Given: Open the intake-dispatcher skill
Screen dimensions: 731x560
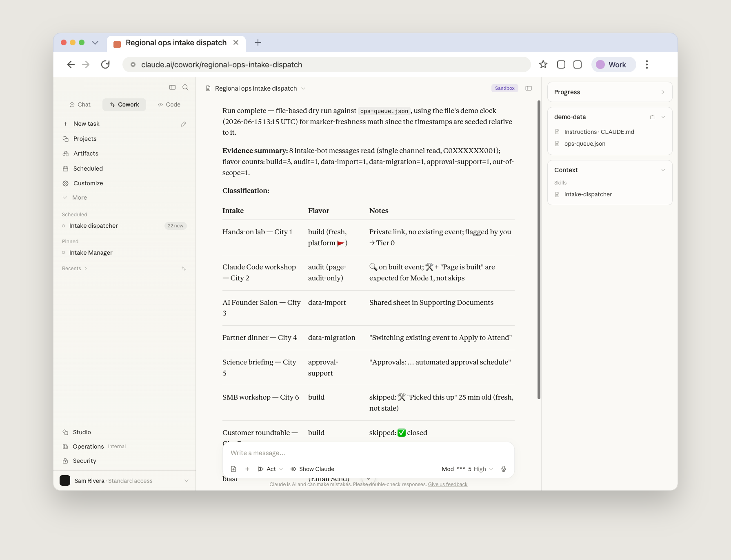Looking at the screenshot, I should click(x=588, y=194).
